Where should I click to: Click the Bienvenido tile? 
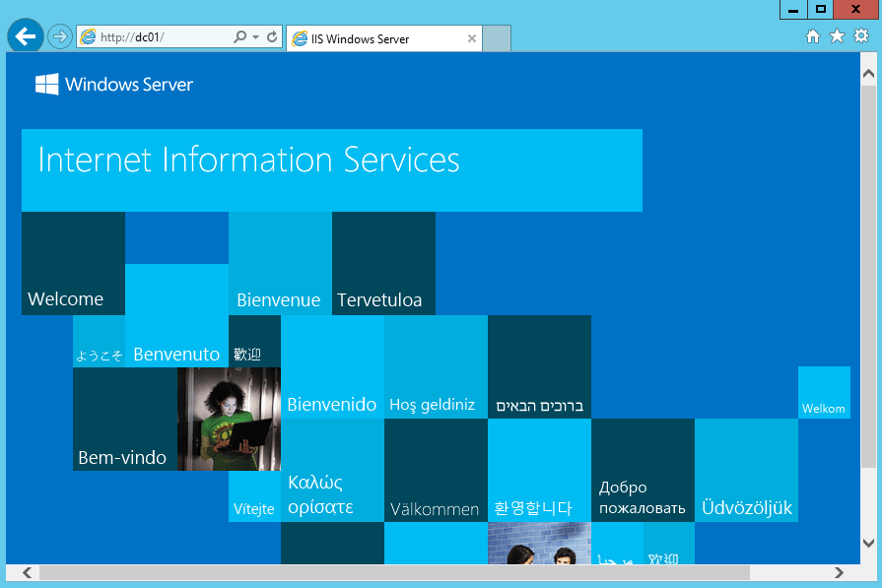point(332,366)
